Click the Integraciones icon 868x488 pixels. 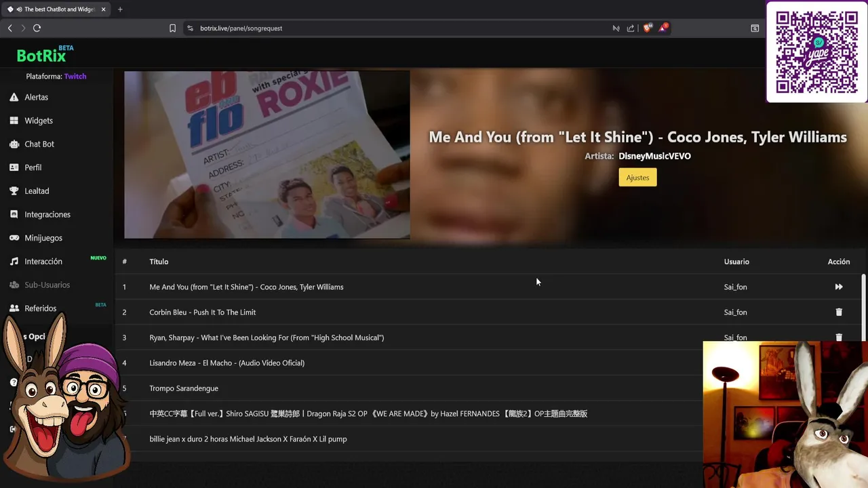(x=14, y=214)
